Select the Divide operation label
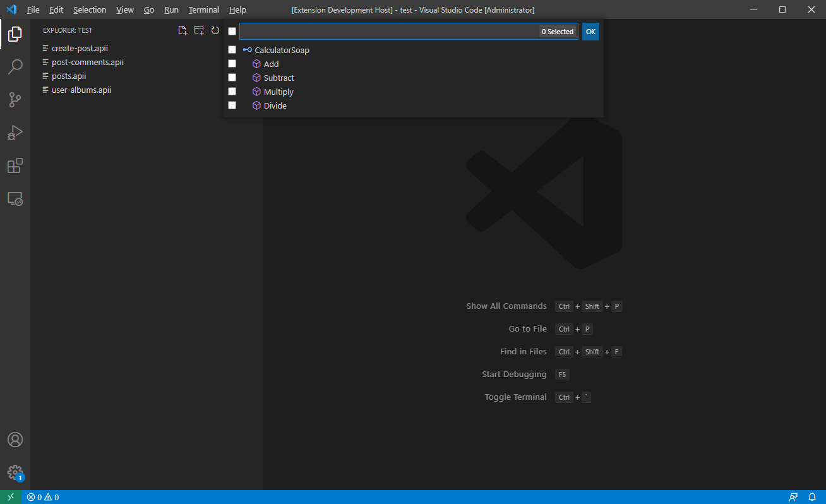Image resolution: width=826 pixels, height=504 pixels. click(275, 105)
